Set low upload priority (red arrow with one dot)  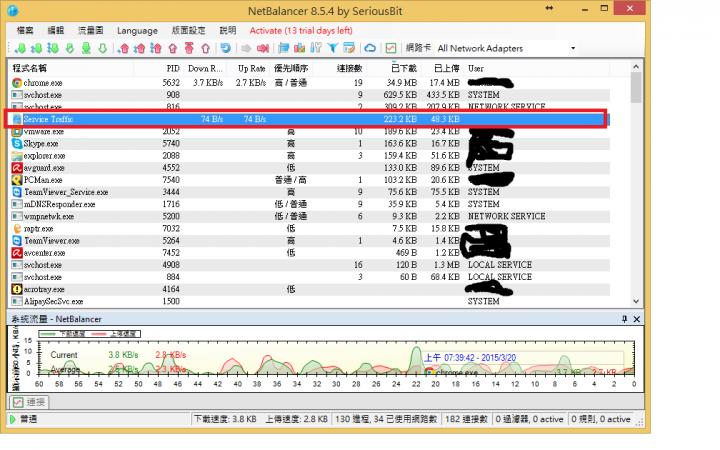pyautogui.click(x=123, y=48)
